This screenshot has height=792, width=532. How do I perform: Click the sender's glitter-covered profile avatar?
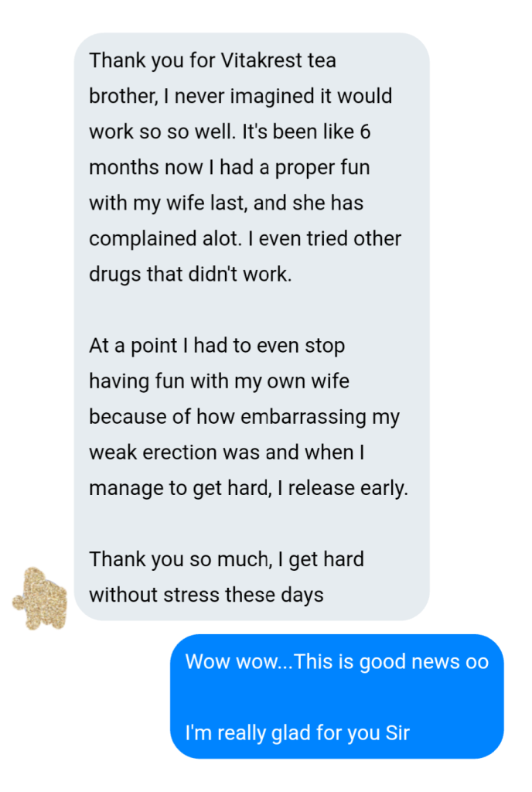coord(40,599)
